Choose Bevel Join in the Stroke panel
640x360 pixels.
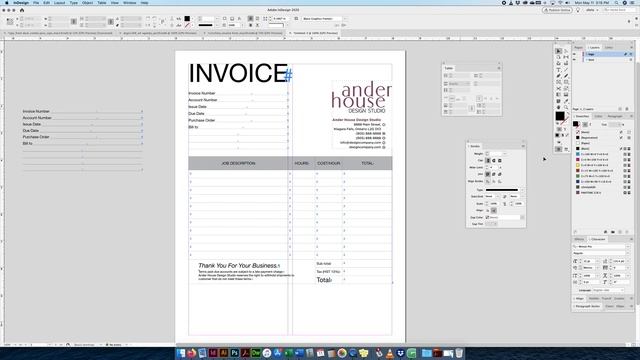[500, 174]
